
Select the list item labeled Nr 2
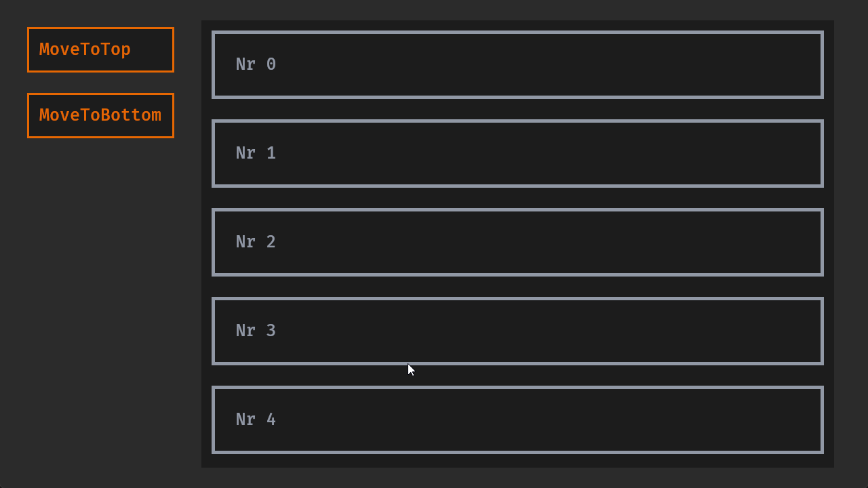(517, 242)
